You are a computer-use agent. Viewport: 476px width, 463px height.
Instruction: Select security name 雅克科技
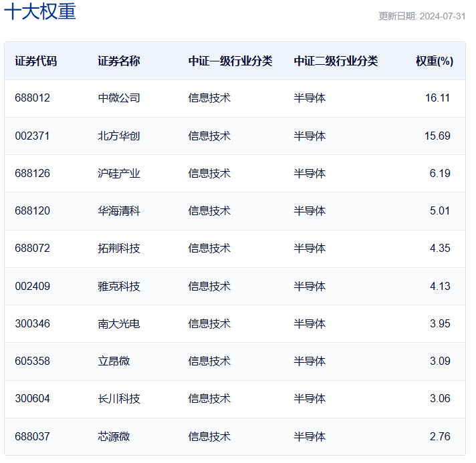coord(119,286)
